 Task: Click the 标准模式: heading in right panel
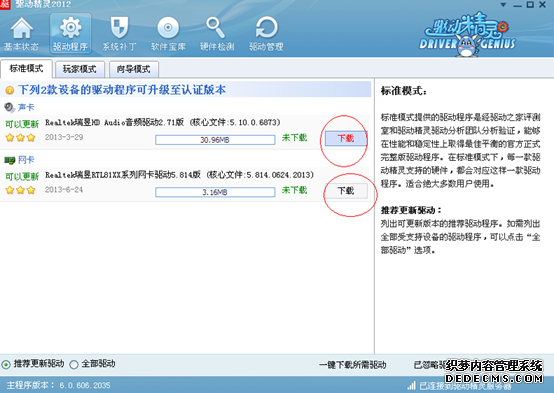point(404,91)
